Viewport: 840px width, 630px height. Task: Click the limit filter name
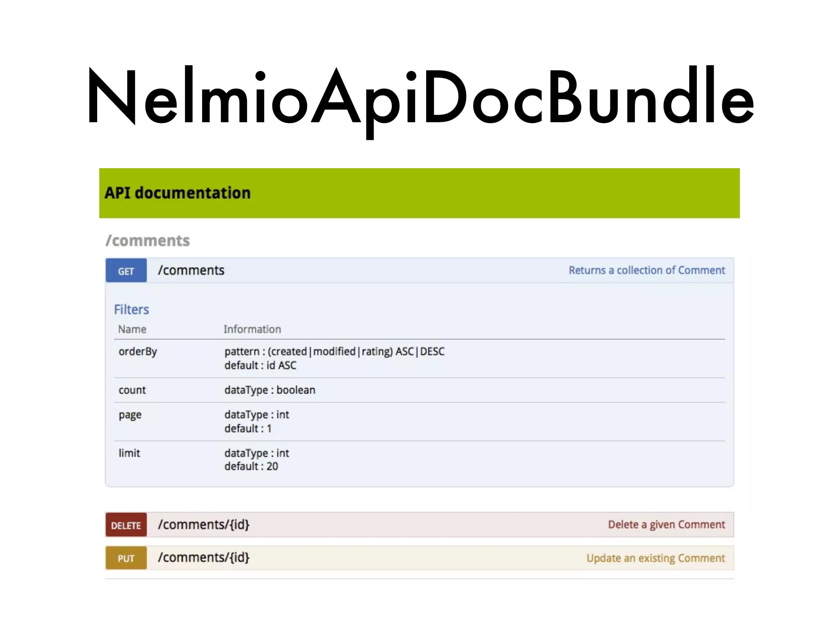pyautogui.click(x=129, y=453)
